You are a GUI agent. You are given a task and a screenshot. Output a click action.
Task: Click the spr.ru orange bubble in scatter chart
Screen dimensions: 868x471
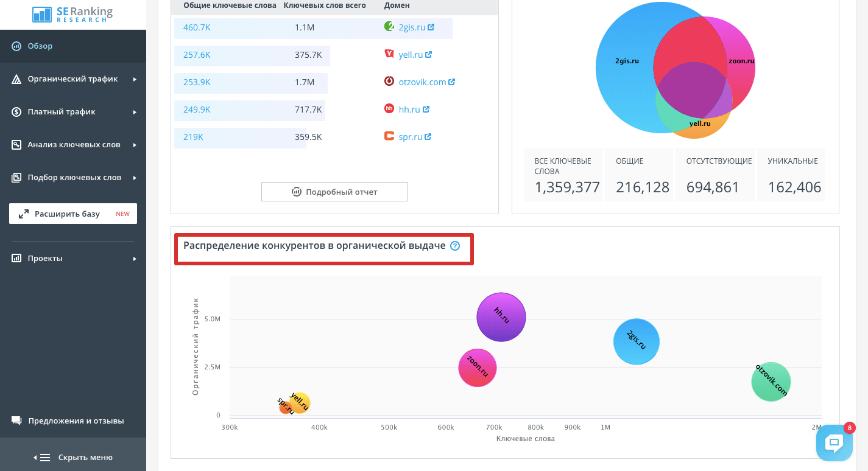pyautogui.click(x=286, y=406)
